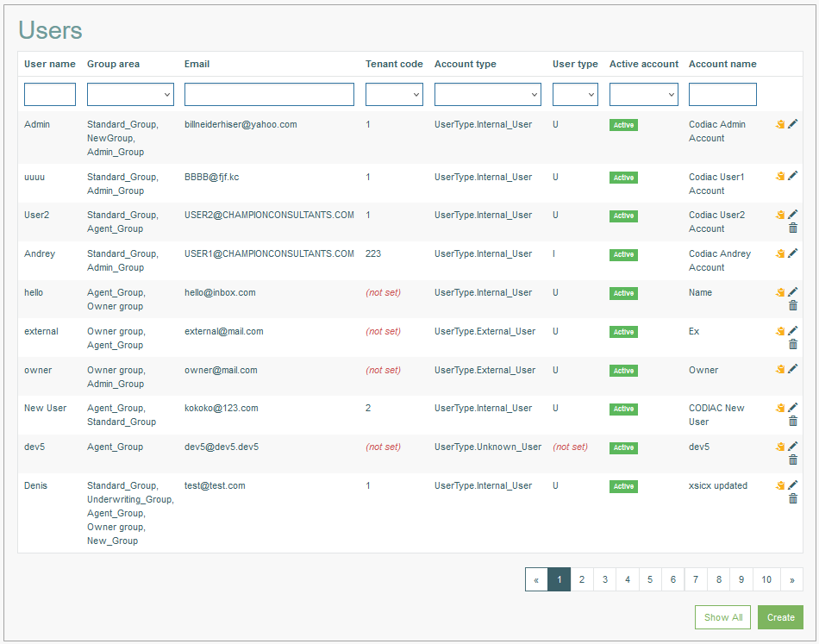819x644 pixels.
Task: Sort by Group area column header
Action: (x=113, y=64)
